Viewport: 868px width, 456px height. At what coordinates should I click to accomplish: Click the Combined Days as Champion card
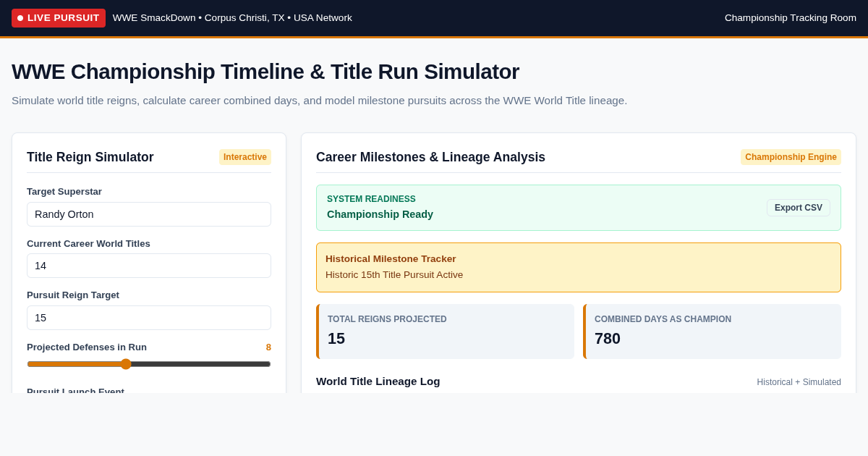(x=712, y=332)
